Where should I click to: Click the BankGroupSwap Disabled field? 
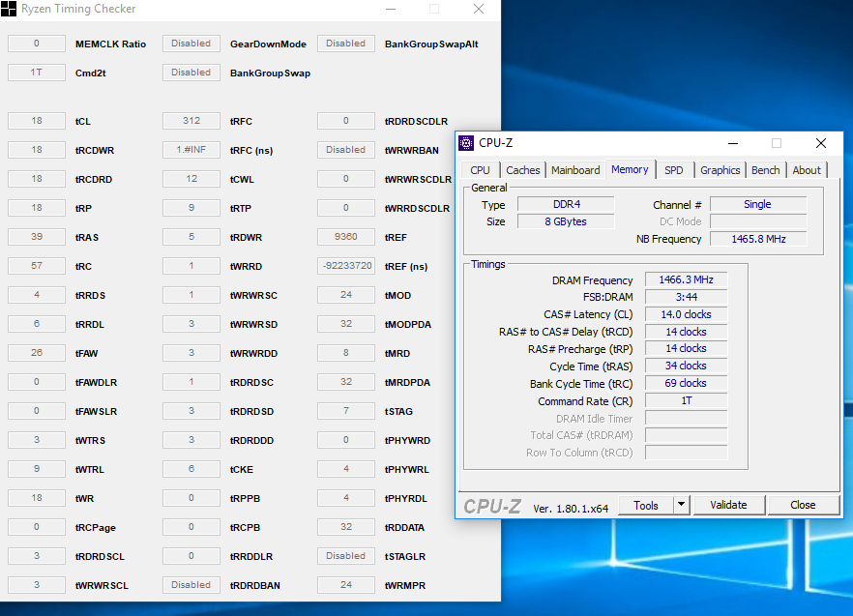click(191, 73)
